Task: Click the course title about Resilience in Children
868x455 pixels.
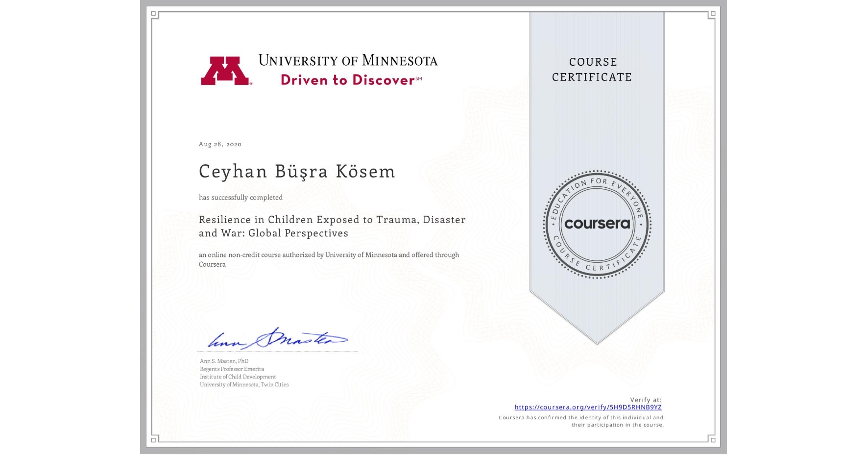Action: (332, 227)
